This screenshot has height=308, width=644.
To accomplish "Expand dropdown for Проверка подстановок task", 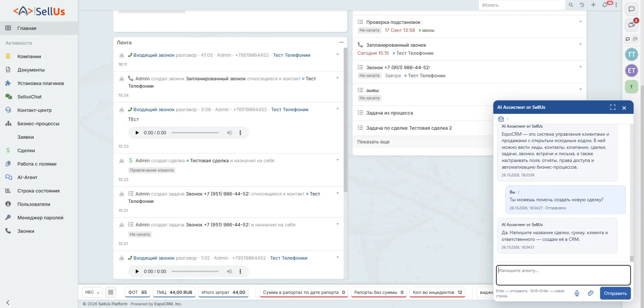I will (x=580, y=22).
